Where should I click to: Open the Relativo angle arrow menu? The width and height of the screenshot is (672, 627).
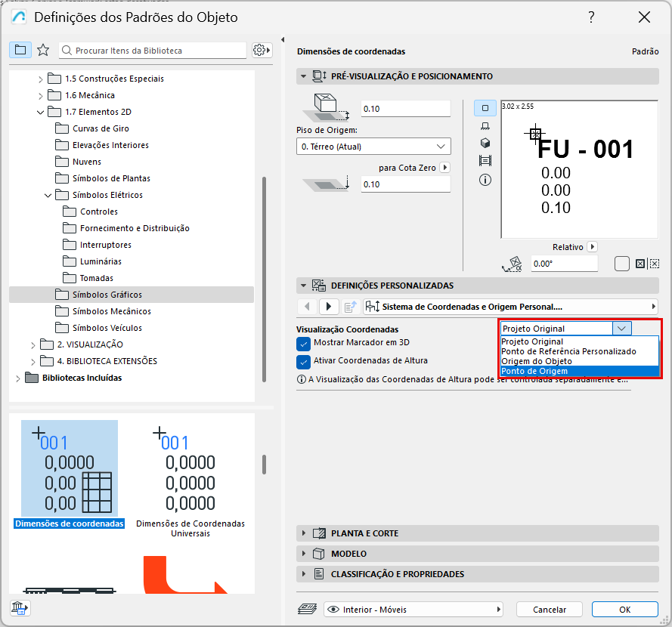pyautogui.click(x=592, y=247)
